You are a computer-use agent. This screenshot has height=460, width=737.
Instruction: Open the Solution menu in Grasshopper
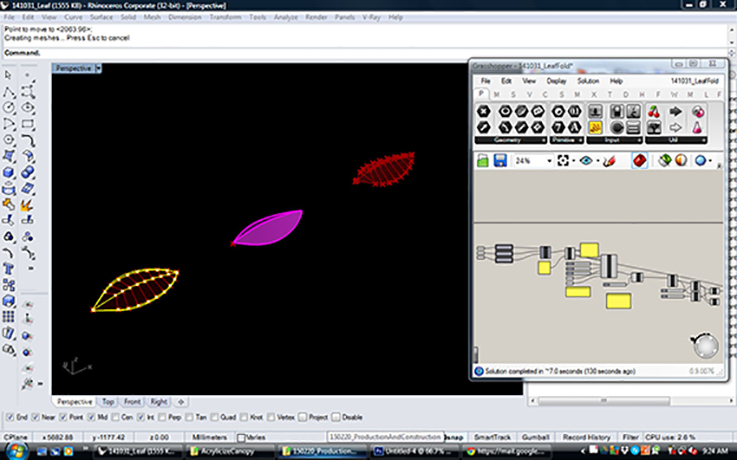pos(587,80)
